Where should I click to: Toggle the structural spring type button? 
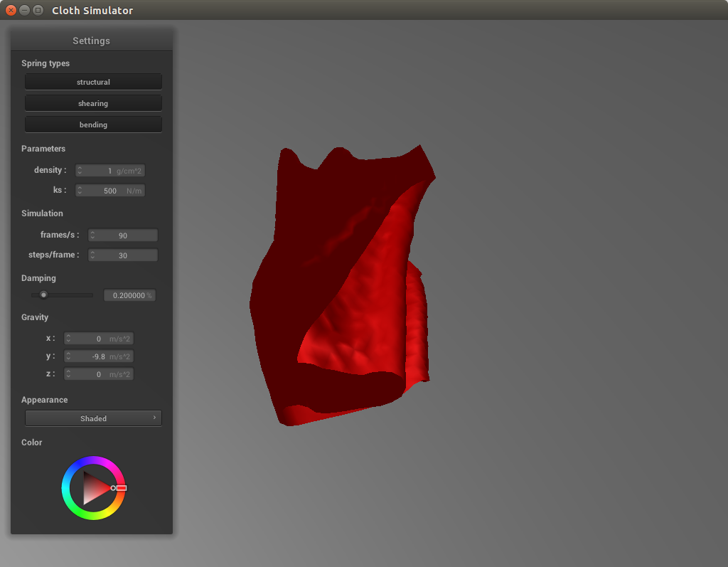93,82
